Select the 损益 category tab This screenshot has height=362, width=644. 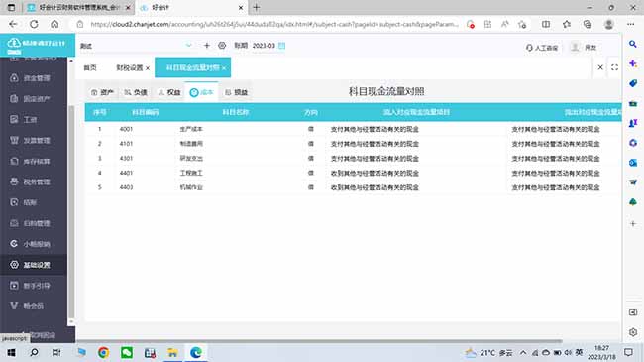click(x=236, y=92)
